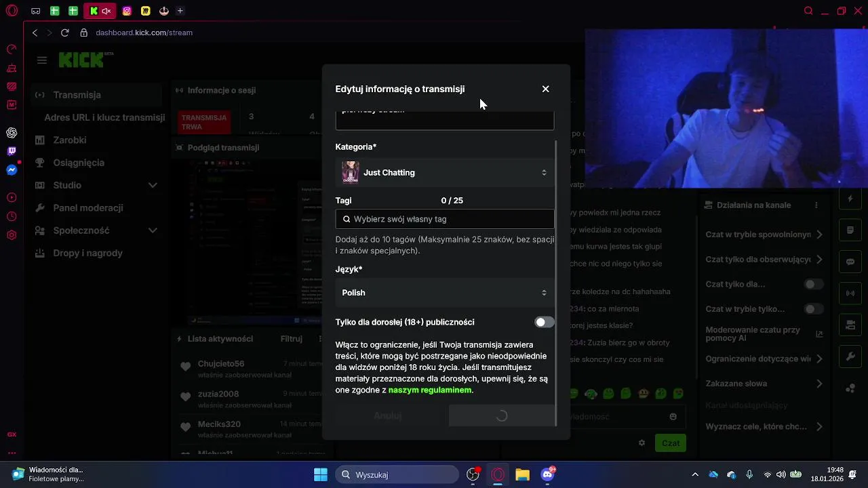Open Zarobki in the Kick sidebar
This screenshot has height=488, width=868.
70,140
